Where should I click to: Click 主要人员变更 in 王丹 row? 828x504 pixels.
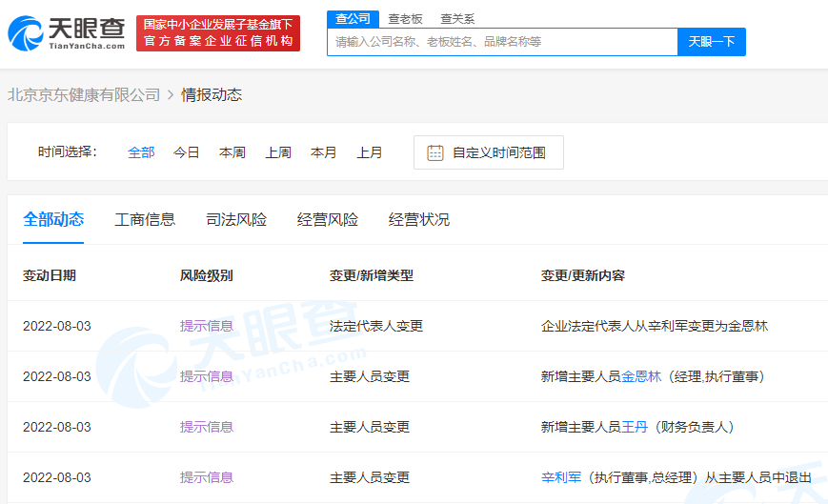[x=370, y=427]
